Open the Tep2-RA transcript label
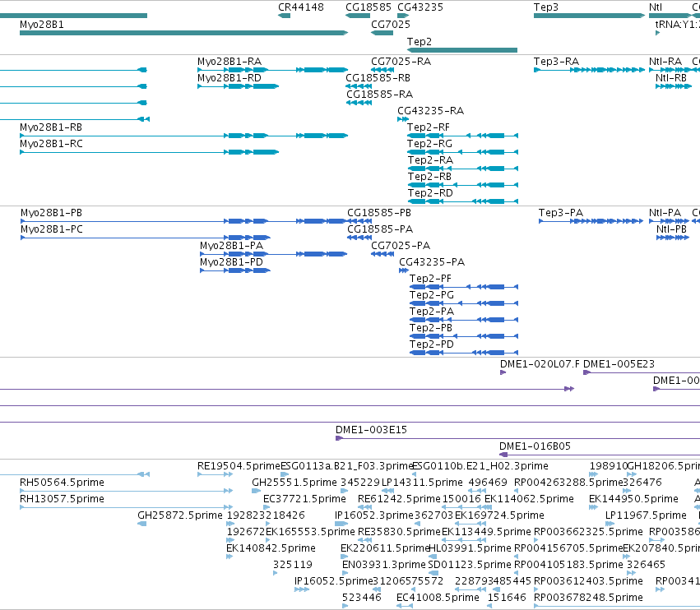Image resolution: width=700 pixels, height=610 pixels. (430, 159)
